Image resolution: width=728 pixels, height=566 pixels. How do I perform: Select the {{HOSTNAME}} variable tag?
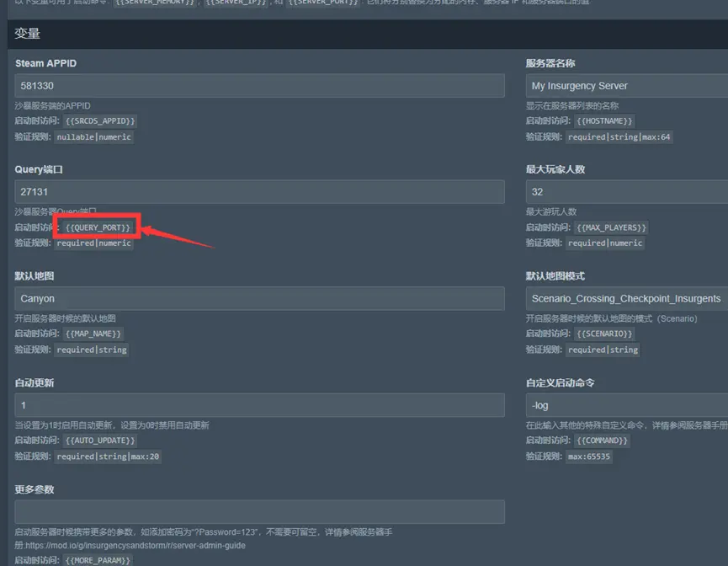pyautogui.click(x=606, y=121)
